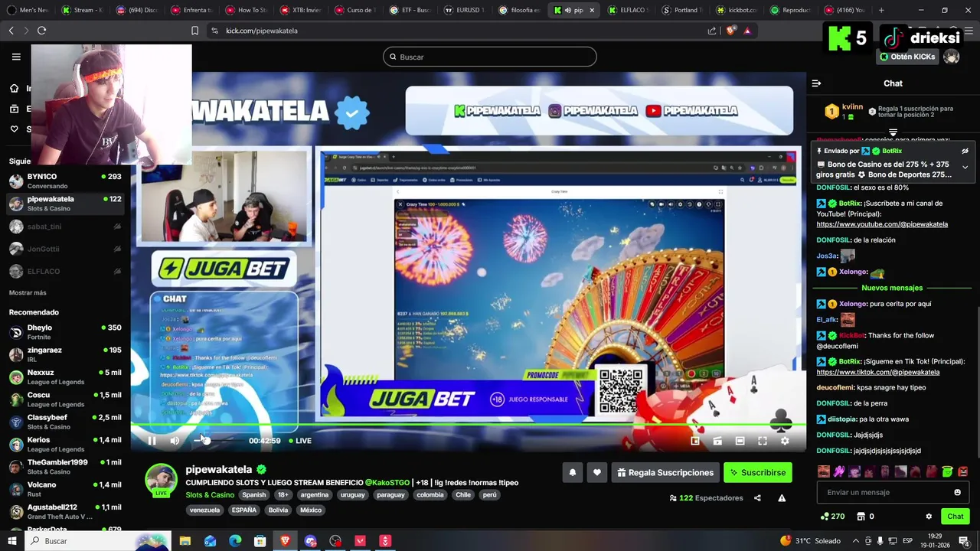980x551 pixels.
Task: Click the notification bell for pipewakatela
Action: [x=572, y=473]
